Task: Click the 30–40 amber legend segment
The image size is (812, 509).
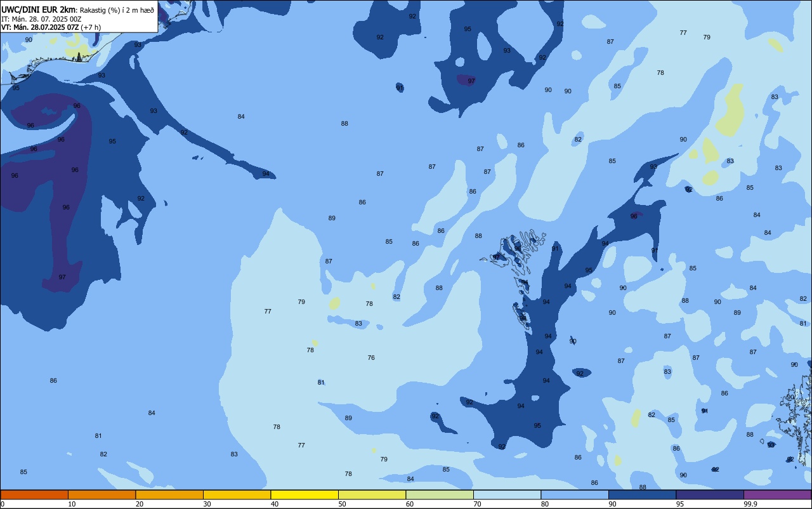Action: [x=237, y=494]
